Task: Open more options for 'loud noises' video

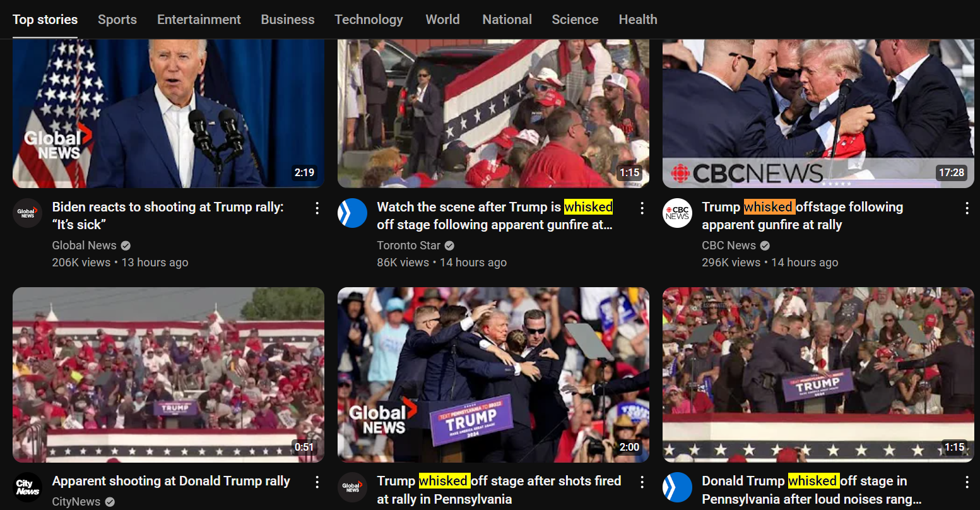Action: tap(967, 482)
